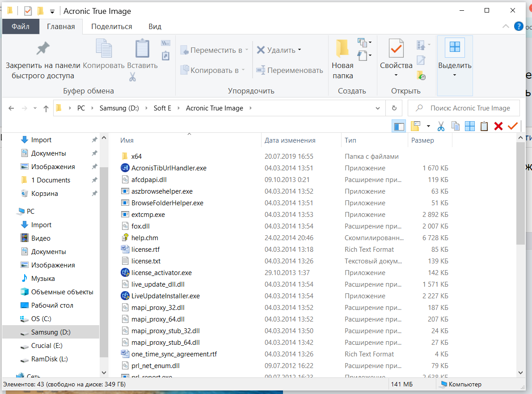This screenshot has width=532, height=394.
Task: Open Help with the question mark icon
Action: [519, 26]
